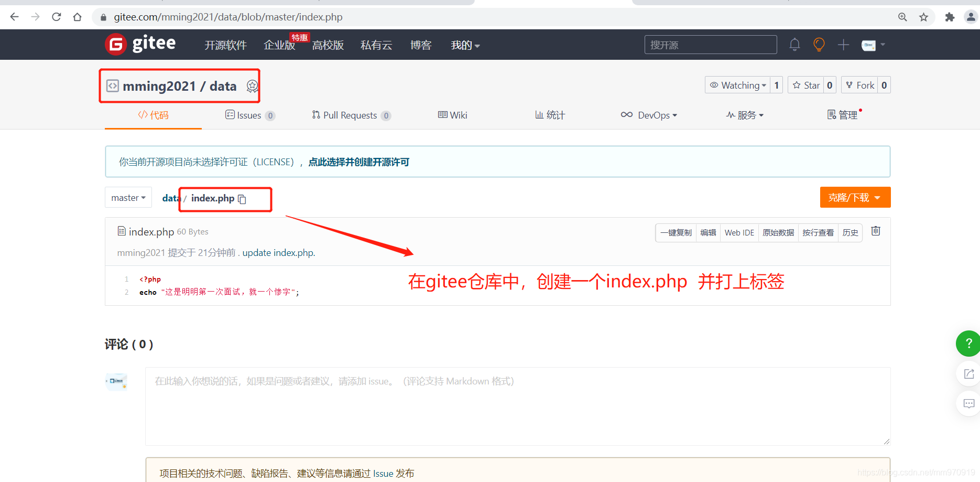Viewport: 980px width, 482px height.
Task: Delete file with trash icon
Action: pyautogui.click(x=876, y=231)
